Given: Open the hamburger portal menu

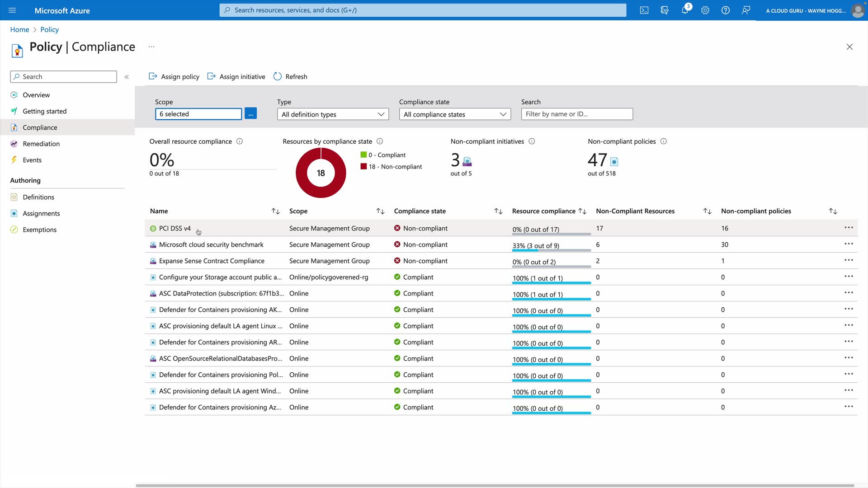Looking at the screenshot, I should [x=12, y=10].
